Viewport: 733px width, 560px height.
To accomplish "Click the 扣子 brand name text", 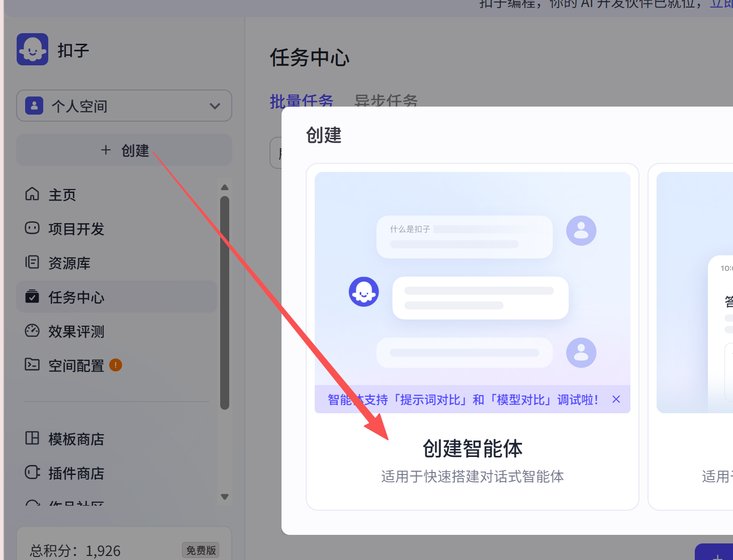I will click(73, 50).
